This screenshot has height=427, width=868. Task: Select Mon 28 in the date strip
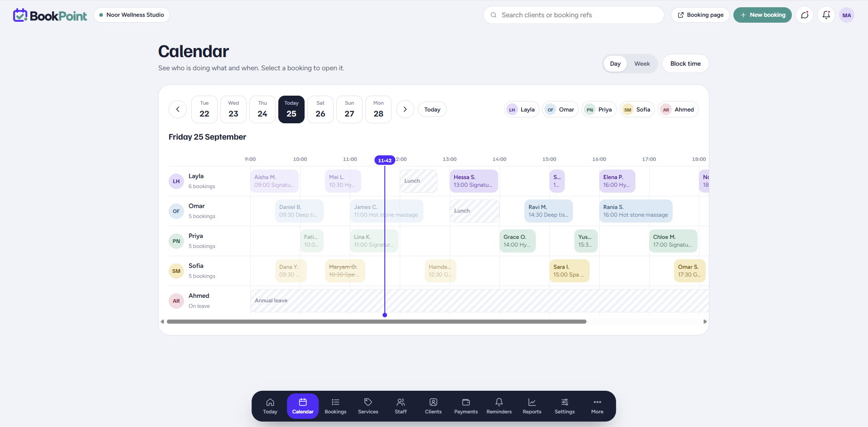[378, 109]
